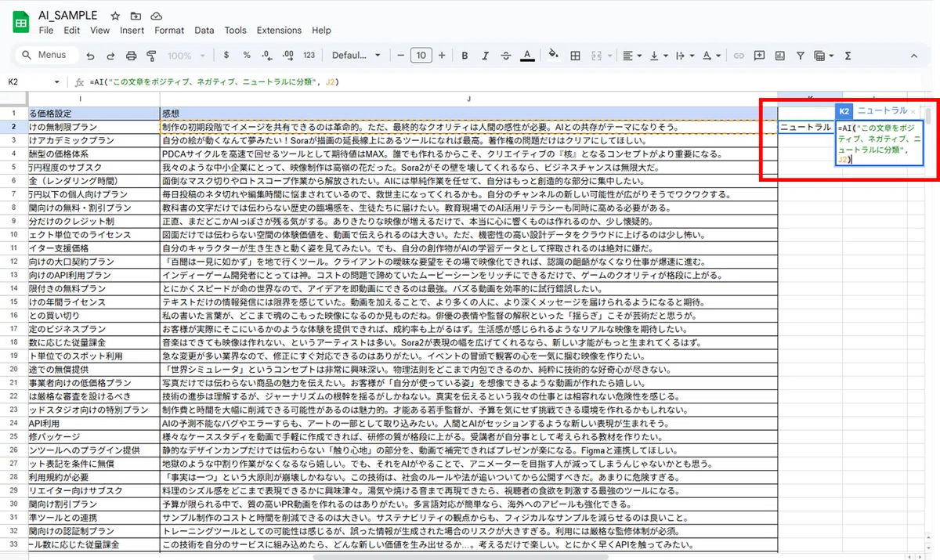Click the undo arrow

(x=90, y=56)
